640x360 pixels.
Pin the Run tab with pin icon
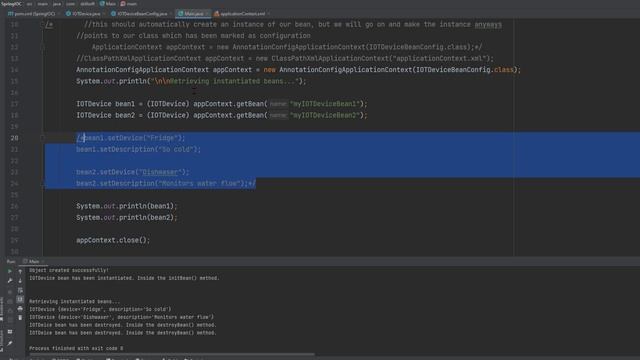click(10, 343)
